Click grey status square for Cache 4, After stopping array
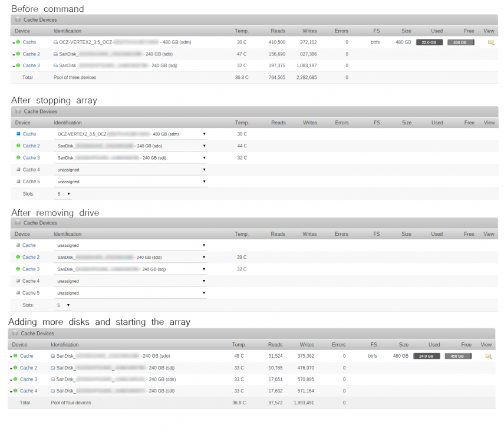 pyautogui.click(x=18, y=169)
